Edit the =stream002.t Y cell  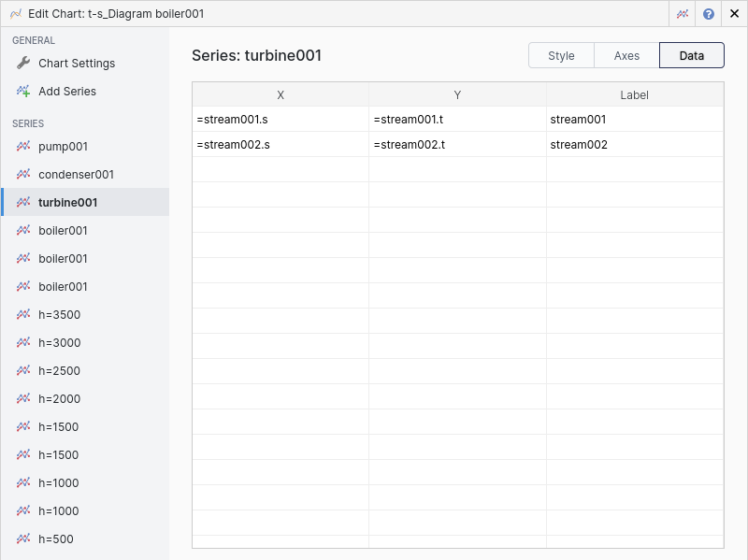[x=457, y=145]
